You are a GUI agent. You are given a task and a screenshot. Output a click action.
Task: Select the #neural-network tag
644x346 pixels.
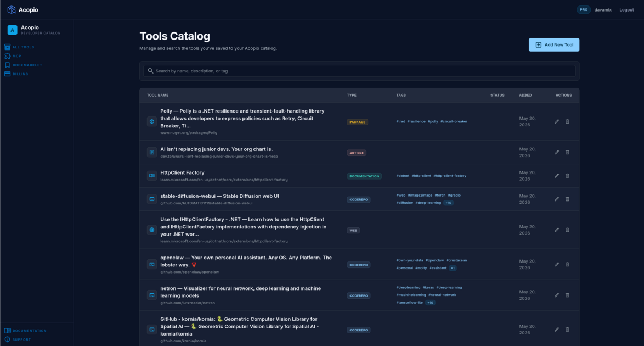(442, 295)
